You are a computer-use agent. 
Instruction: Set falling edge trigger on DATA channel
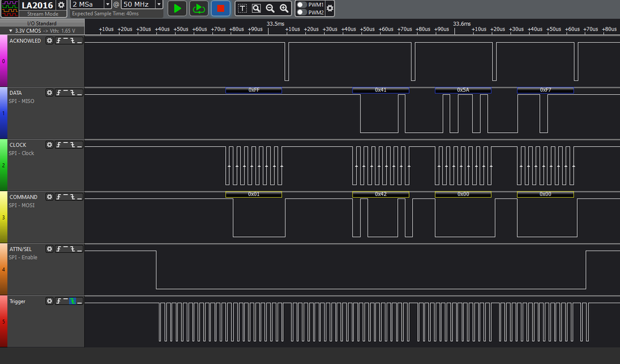pos(73,92)
